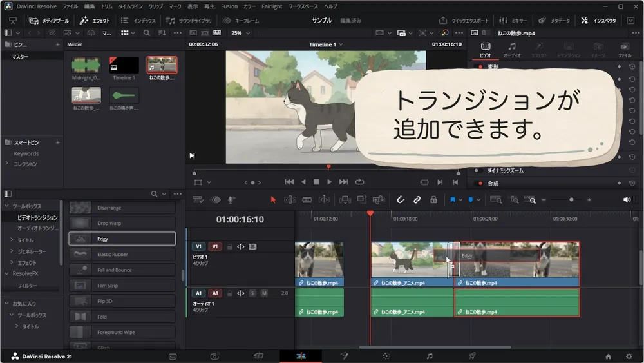Open the ファイル menu

tap(70, 6)
